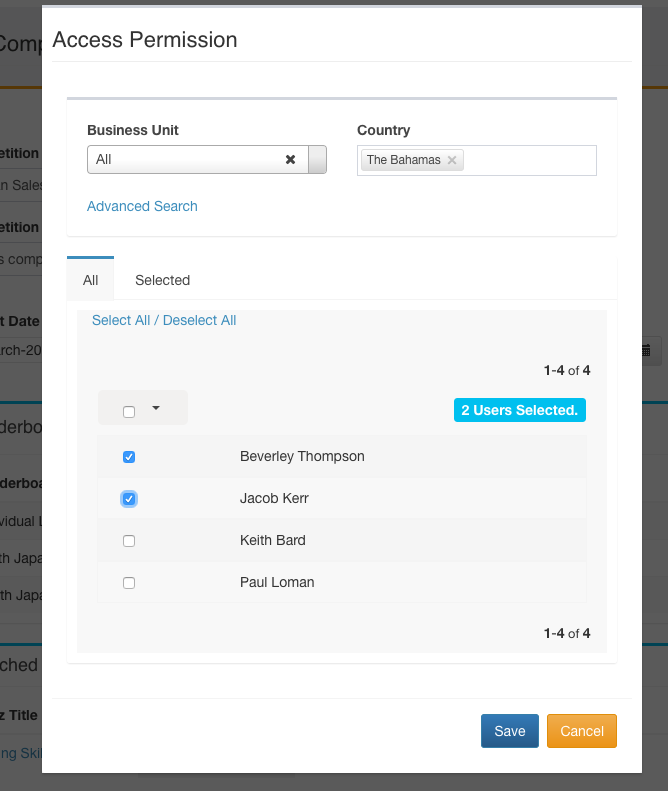Click the Keith Bard name row
Screen dimensions: 668x791
(x=273, y=541)
